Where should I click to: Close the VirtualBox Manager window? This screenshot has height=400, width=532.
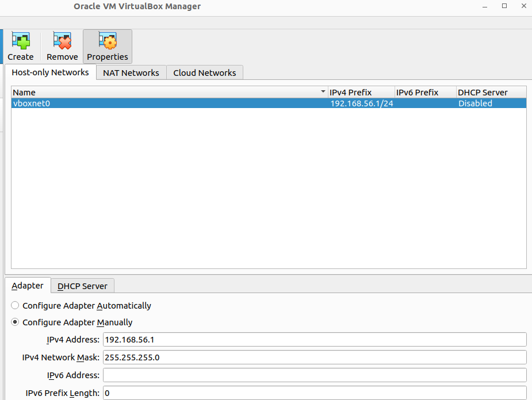click(523, 6)
